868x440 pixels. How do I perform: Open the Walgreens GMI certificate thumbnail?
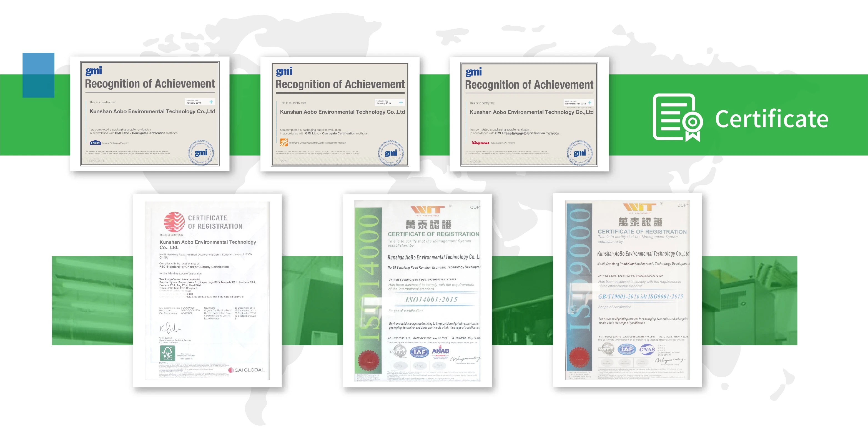click(x=529, y=114)
